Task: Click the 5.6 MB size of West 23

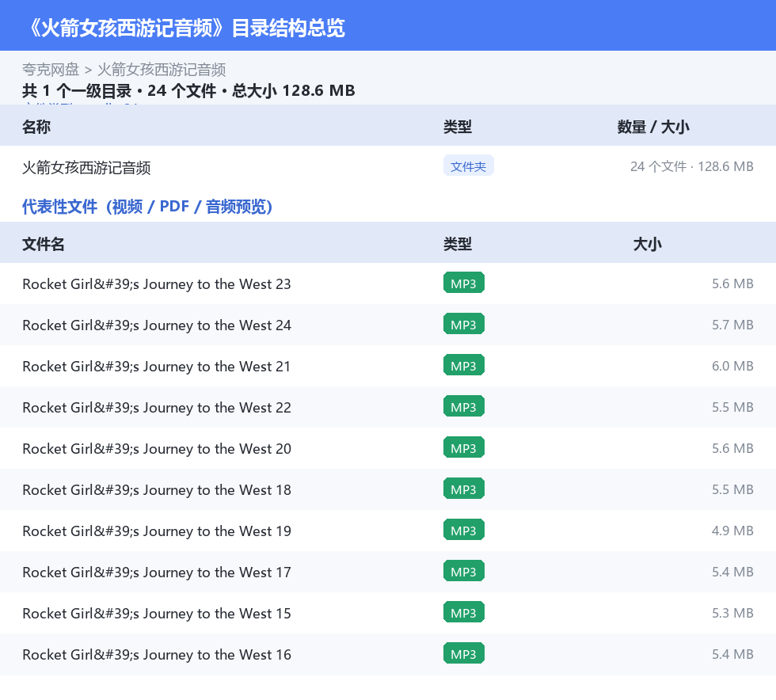Action: [732, 283]
